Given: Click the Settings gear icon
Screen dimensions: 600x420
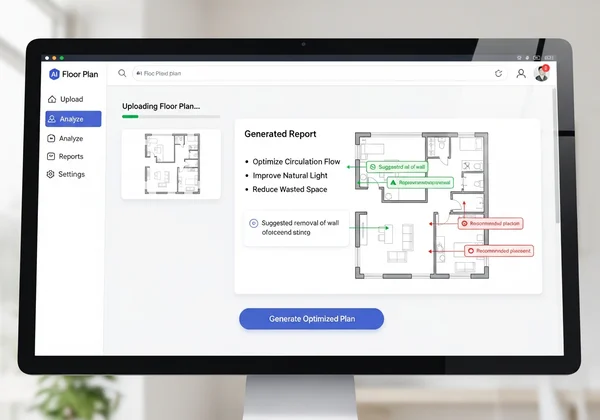Looking at the screenshot, I should 51,174.
